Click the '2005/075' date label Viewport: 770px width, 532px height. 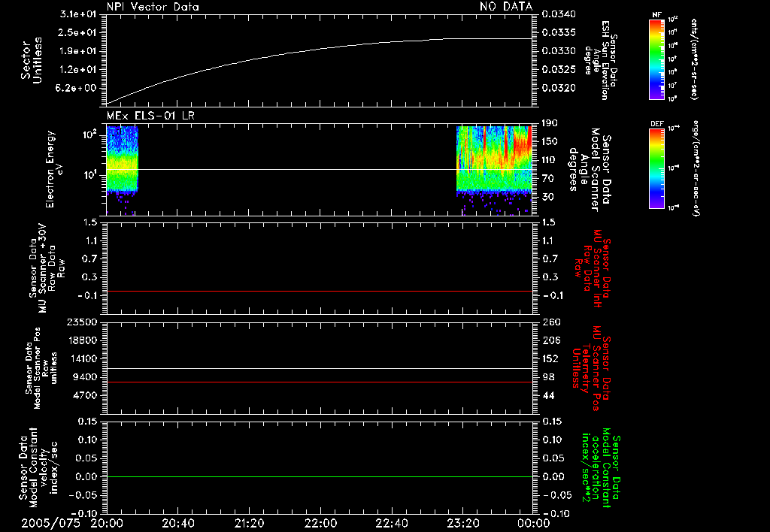[50, 523]
